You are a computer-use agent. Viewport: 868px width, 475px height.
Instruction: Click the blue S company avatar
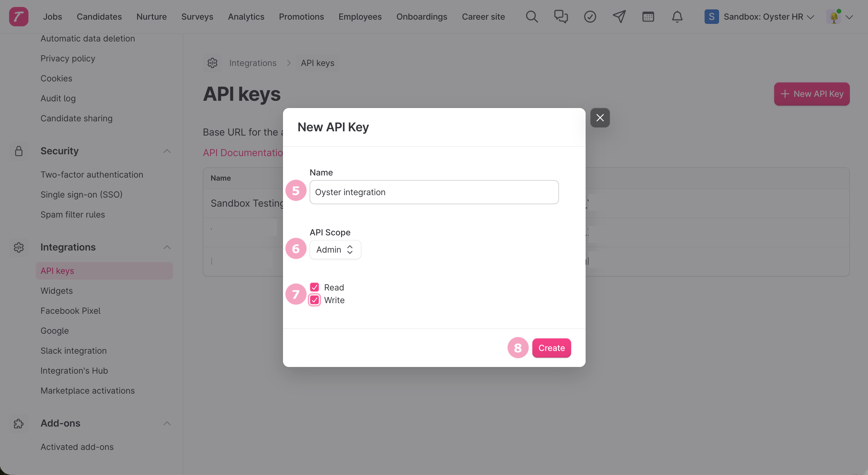[711, 17]
